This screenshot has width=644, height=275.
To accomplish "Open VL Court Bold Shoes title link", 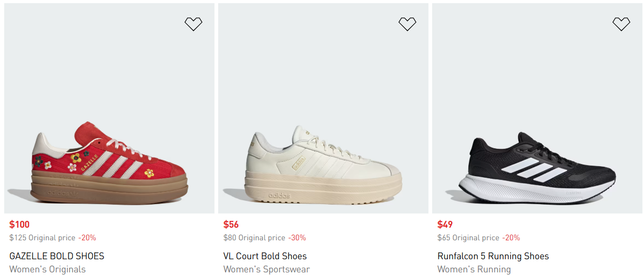I will [265, 256].
